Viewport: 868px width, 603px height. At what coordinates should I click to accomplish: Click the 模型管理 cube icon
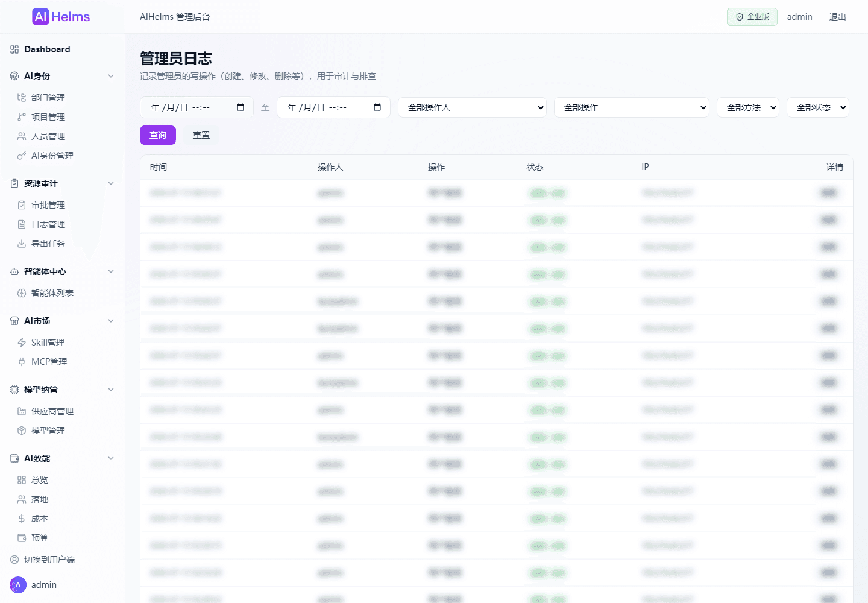22,431
